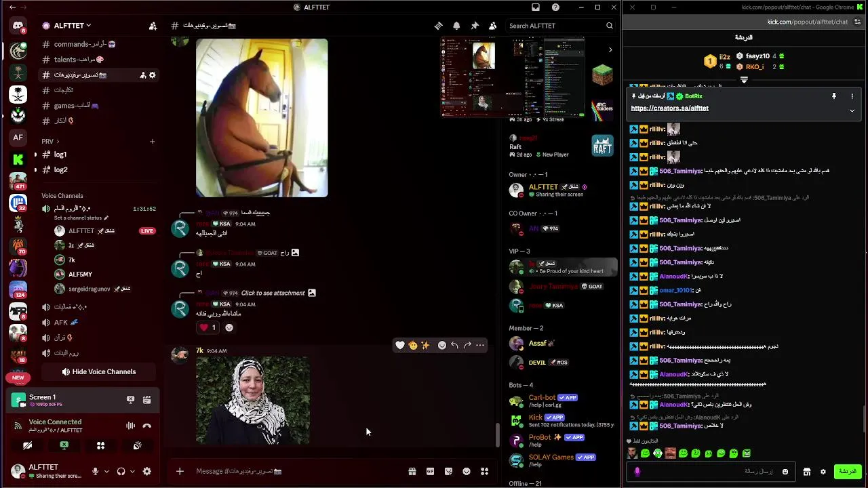
Task: Toggle the heart reaction with count 1
Action: (x=208, y=327)
